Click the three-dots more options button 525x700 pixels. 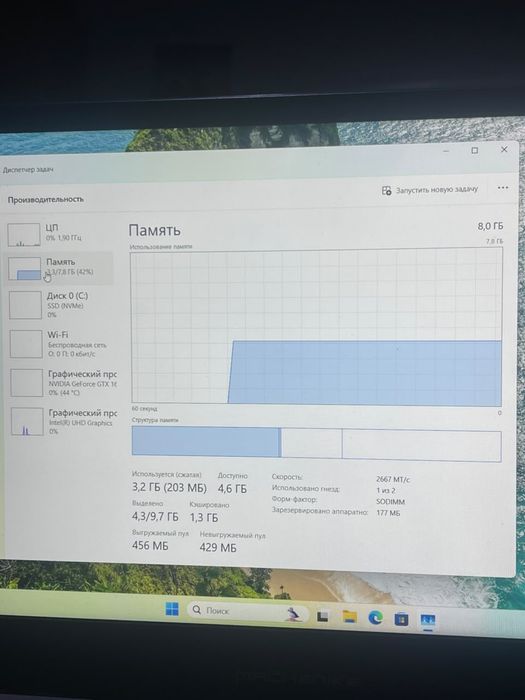point(503,188)
